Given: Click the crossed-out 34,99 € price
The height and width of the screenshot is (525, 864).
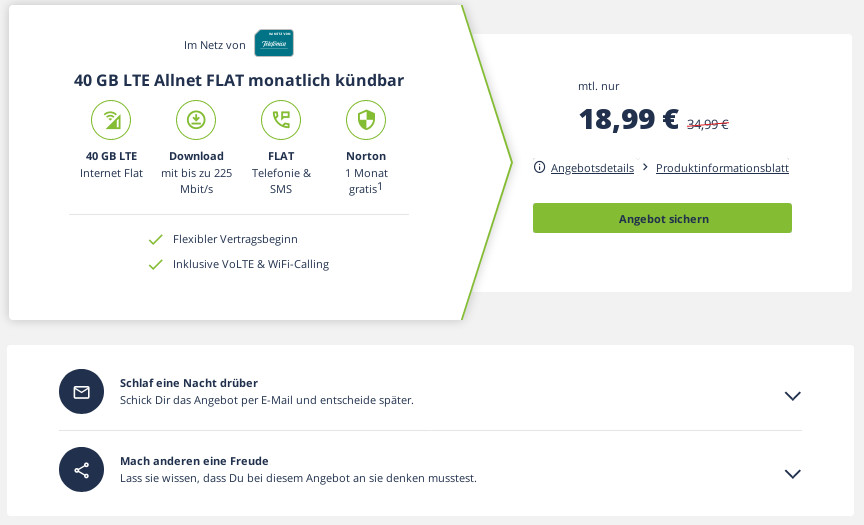Looking at the screenshot, I should [x=708, y=125].
